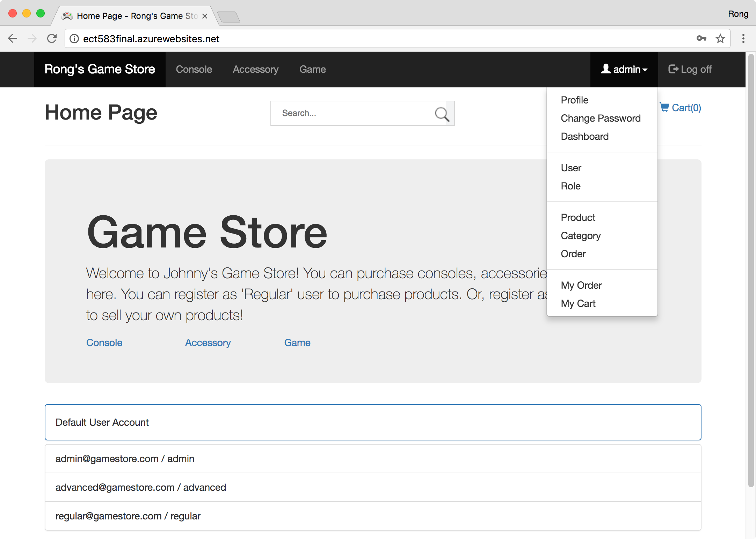The width and height of the screenshot is (756, 539).
Task: Click the Log off link
Action: 690,69
